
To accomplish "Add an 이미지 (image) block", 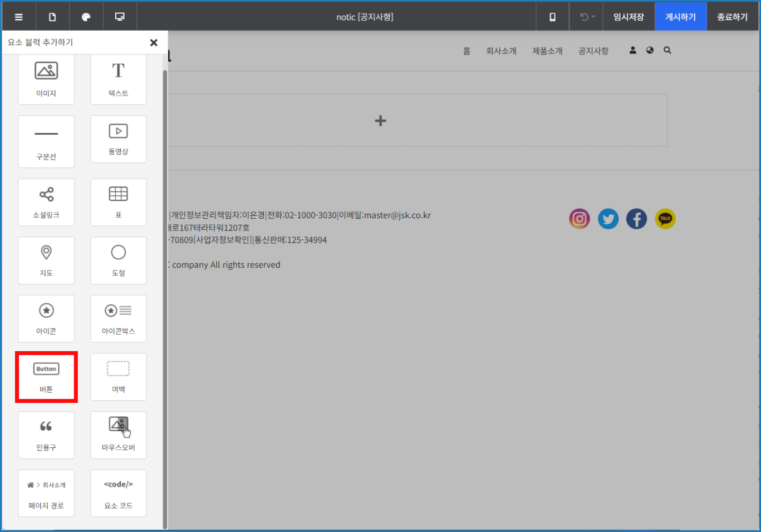I will pyautogui.click(x=46, y=78).
